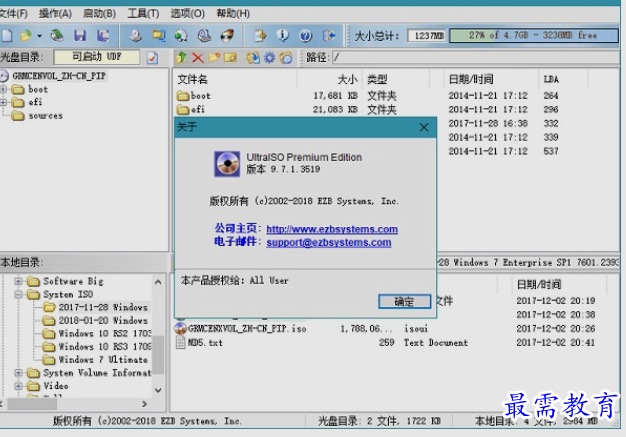This screenshot has height=437, width=626.
Task: Click the Open file folder icon
Action: pyautogui.click(x=26, y=36)
